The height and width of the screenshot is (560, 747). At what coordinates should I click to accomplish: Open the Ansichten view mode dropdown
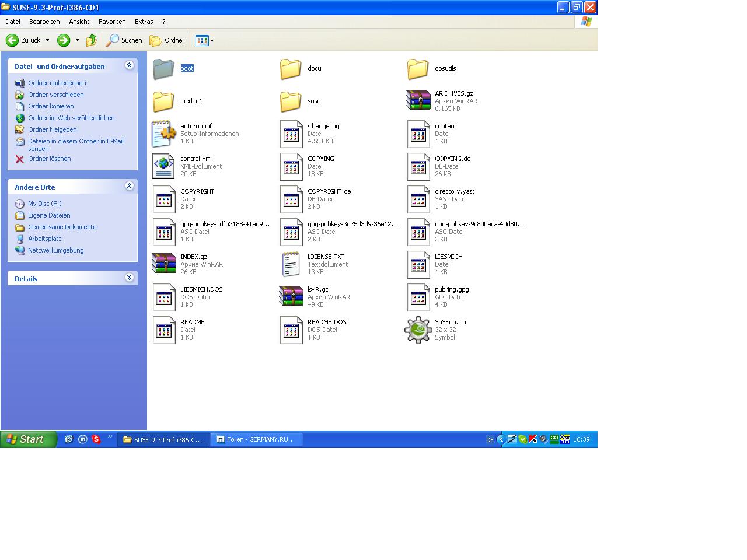(x=204, y=40)
